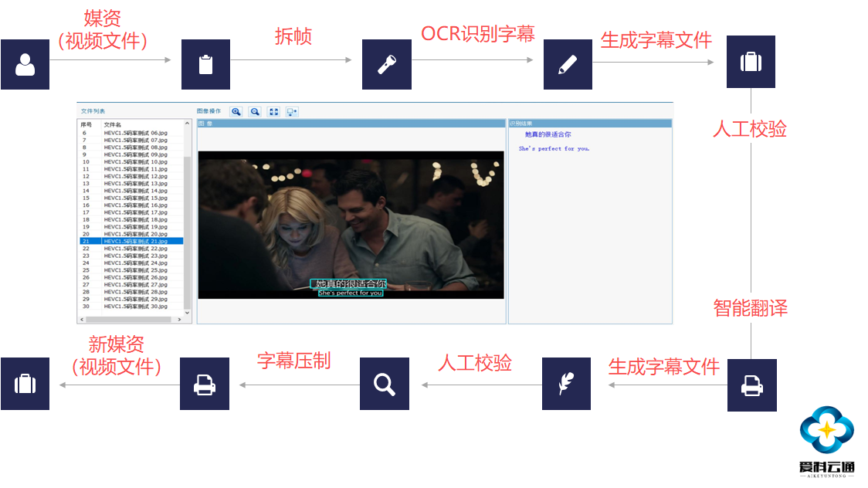The image size is (868, 488).
Task: Click the feather quill icon
Action: pos(566,384)
